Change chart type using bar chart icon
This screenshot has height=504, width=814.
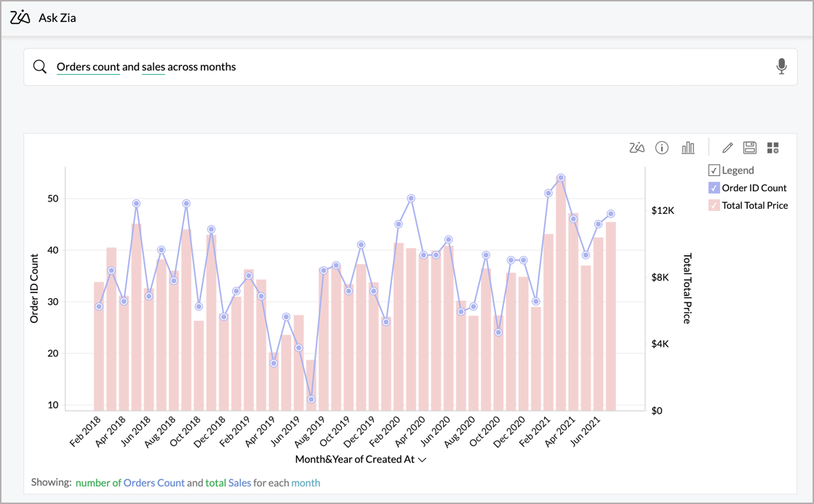[x=687, y=148]
